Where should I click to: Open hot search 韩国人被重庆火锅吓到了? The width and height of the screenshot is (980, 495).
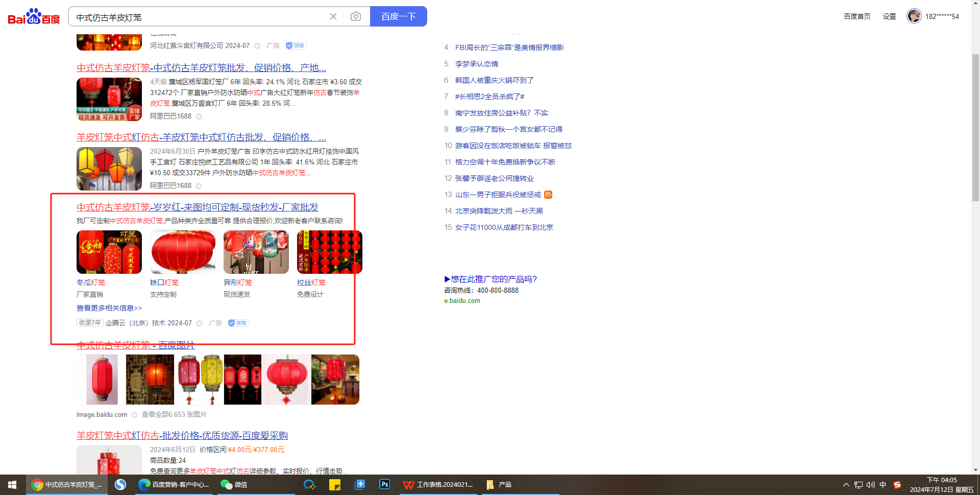click(495, 80)
